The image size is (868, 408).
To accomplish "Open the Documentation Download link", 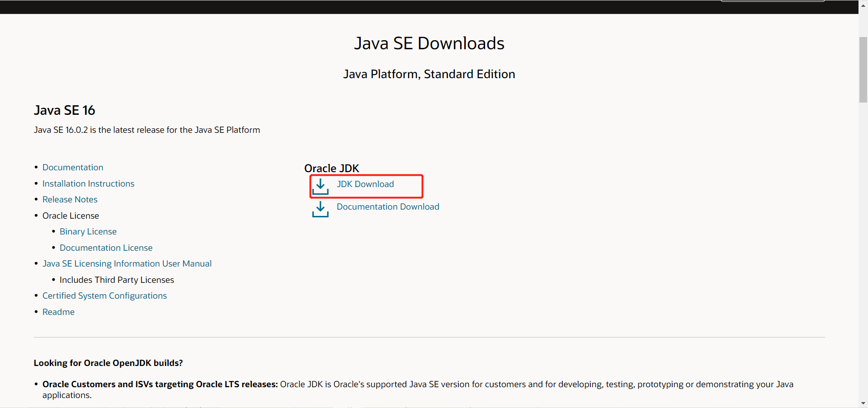I will click(388, 207).
